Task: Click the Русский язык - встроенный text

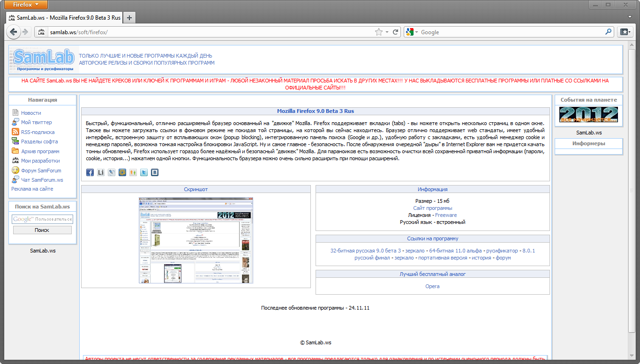Action: pos(433,222)
